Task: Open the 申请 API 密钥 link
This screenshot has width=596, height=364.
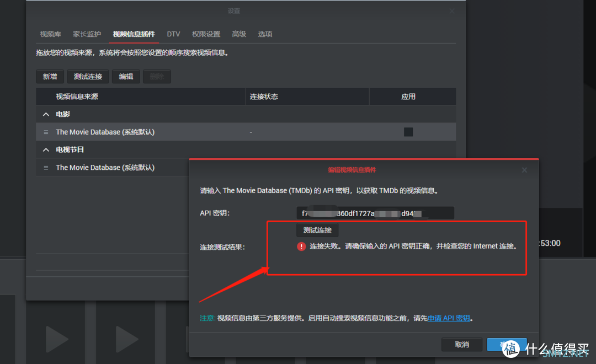Action: 449,318
